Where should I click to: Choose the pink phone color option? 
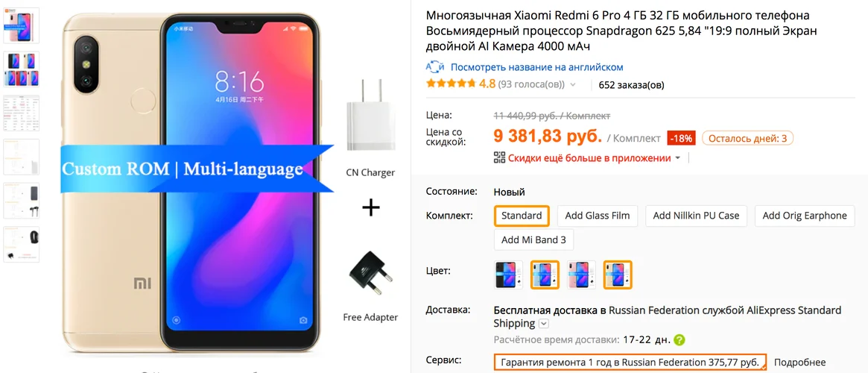[x=581, y=275]
